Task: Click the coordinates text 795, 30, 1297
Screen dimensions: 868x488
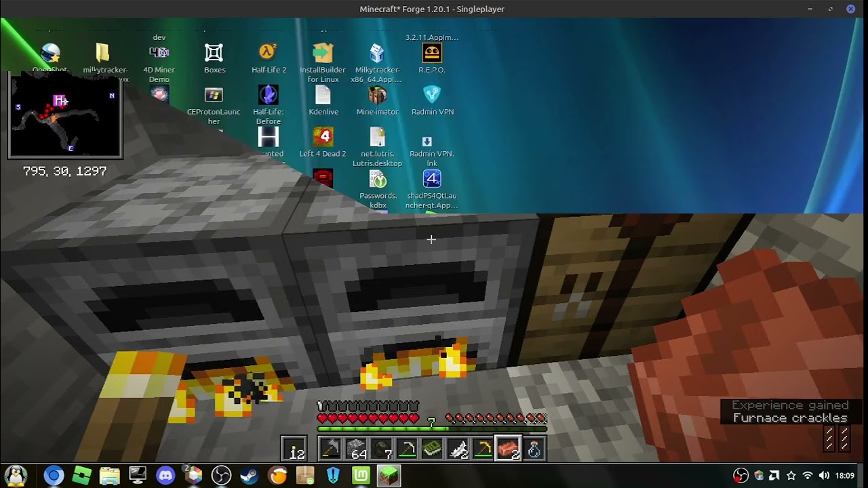Action: tap(64, 171)
